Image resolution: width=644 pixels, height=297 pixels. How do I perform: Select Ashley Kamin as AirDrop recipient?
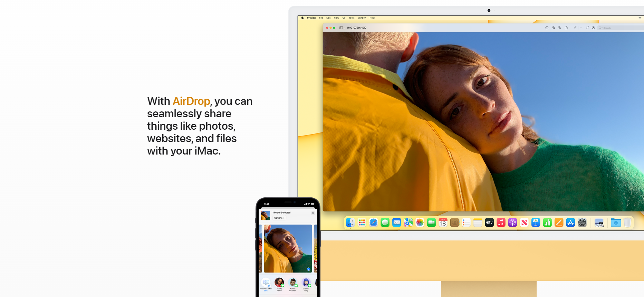279,283
